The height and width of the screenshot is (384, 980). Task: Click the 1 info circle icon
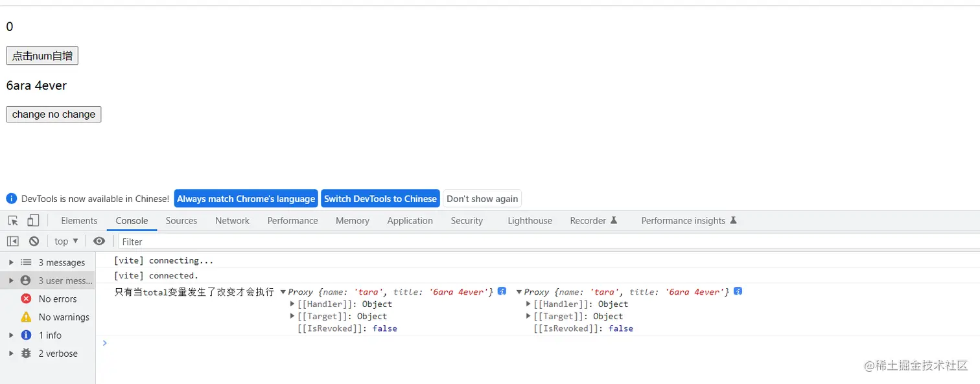click(26, 335)
